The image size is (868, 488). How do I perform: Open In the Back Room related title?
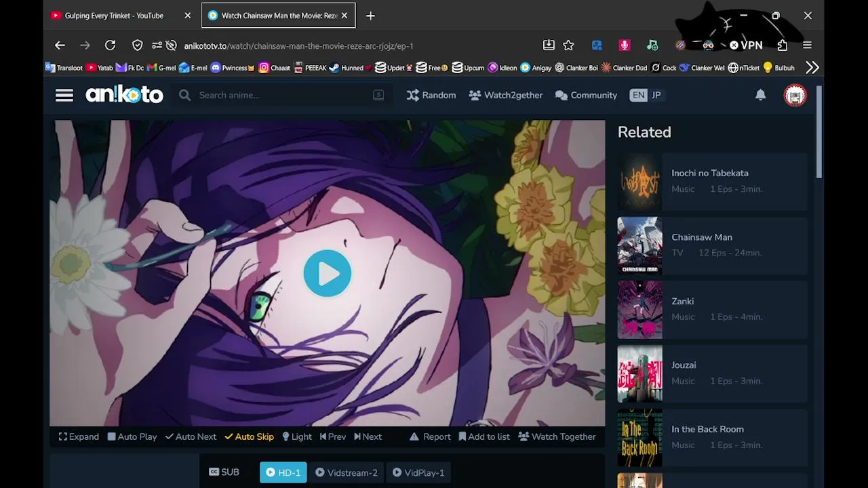point(707,430)
